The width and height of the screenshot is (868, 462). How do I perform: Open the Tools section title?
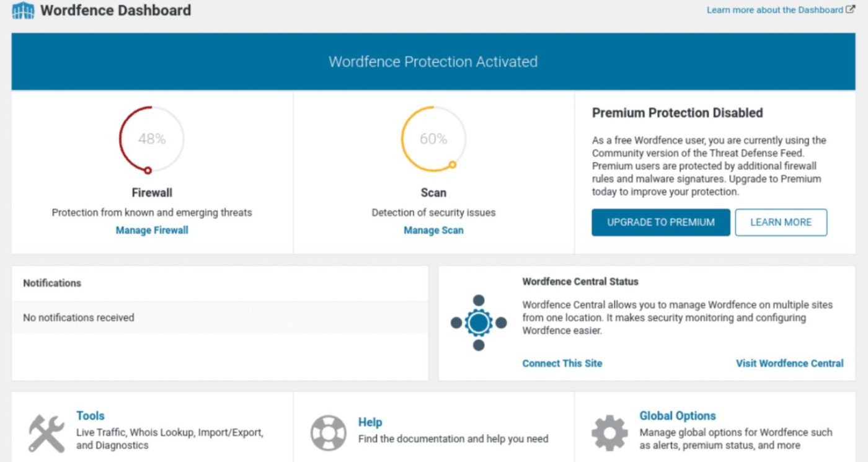point(91,415)
